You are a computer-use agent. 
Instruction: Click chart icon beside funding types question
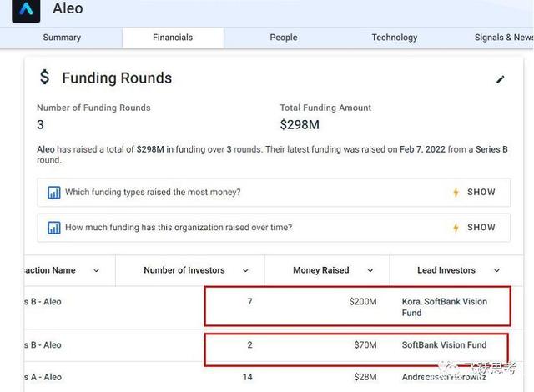tap(53, 193)
